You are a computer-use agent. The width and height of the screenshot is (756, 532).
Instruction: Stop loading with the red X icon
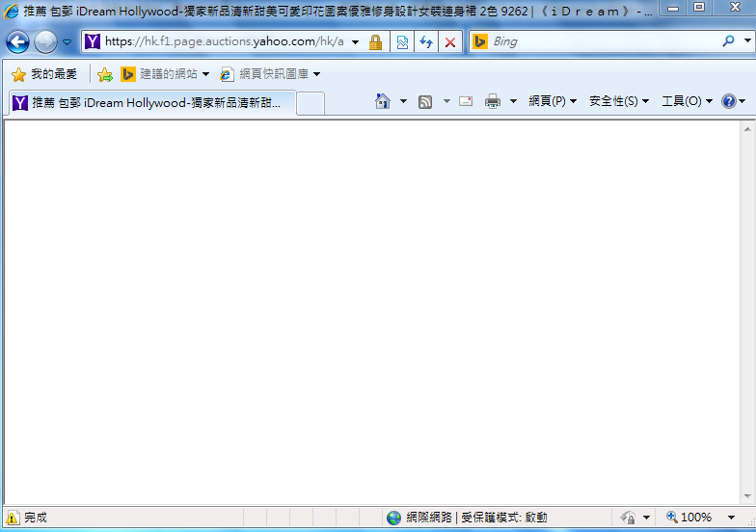tap(450, 42)
